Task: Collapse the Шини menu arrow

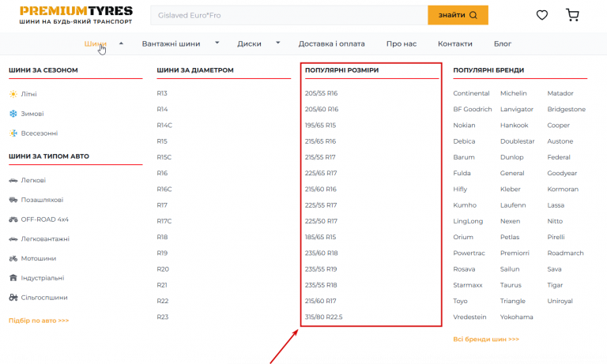Action: (x=121, y=43)
